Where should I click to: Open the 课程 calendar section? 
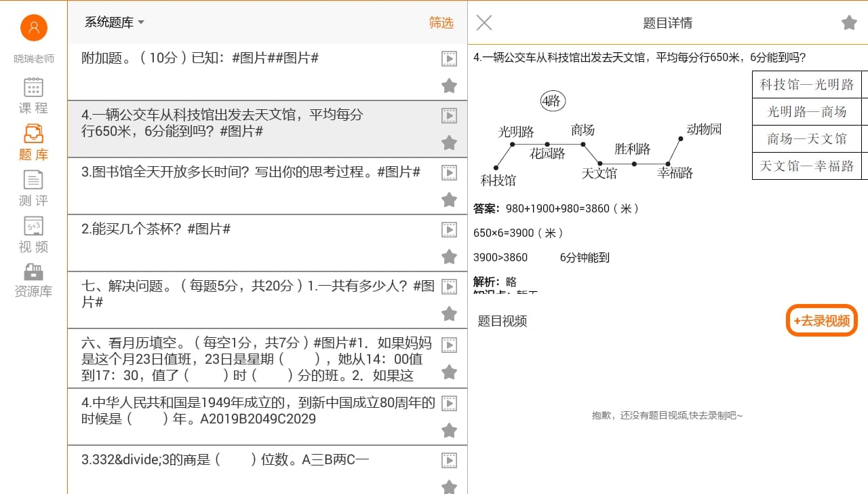coord(33,96)
